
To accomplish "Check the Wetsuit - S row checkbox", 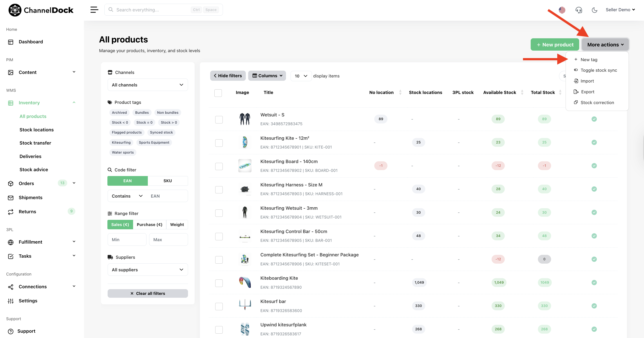I will (x=219, y=119).
